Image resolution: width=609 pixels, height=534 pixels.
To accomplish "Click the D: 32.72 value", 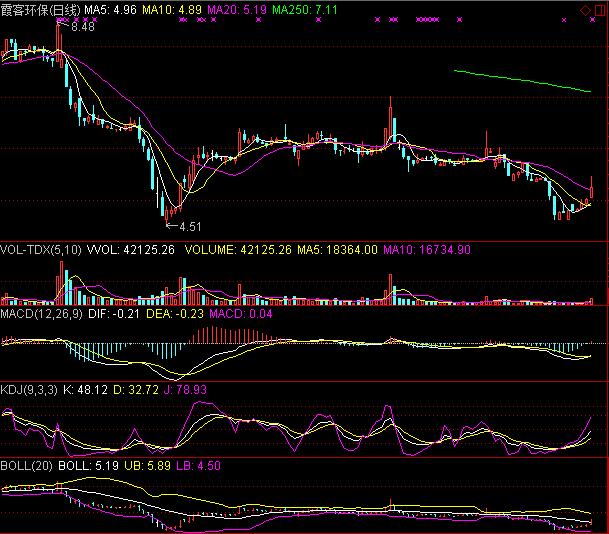I will 136,390.
